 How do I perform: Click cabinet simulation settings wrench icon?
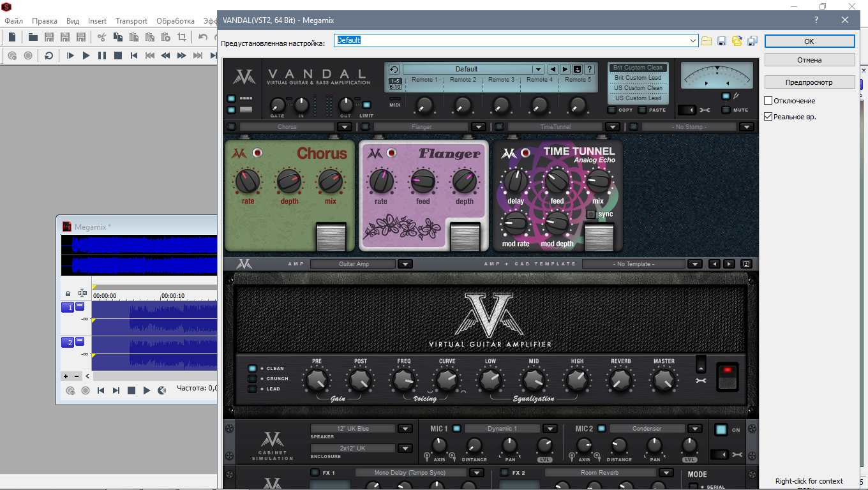[737, 454]
